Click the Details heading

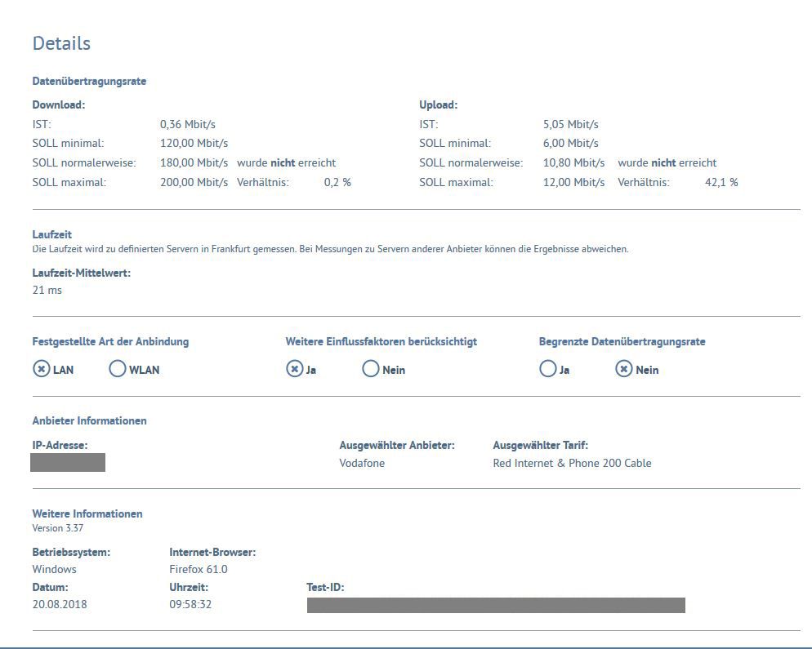[61, 43]
